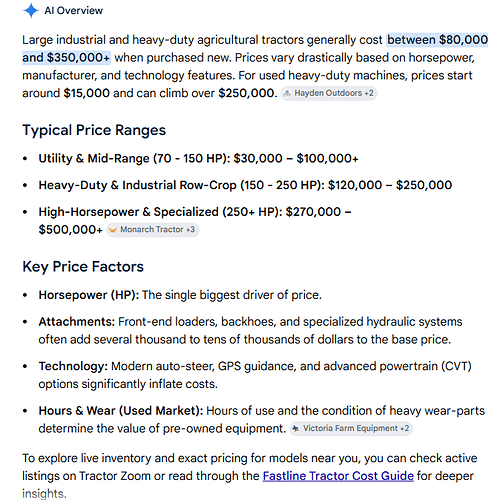The height and width of the screenshot is (500, 502).
Task: Select the Key Price Factors heading
Action: pos(83,267)
